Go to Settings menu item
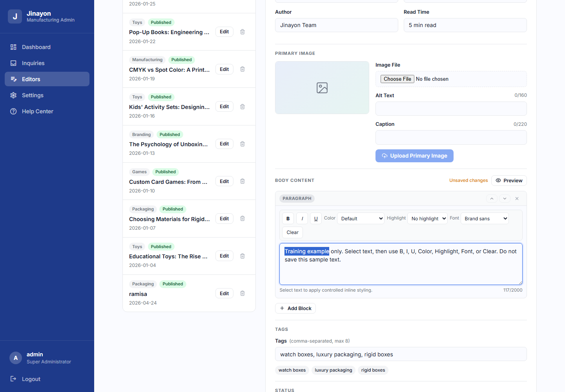The height and width of the screenshot is (392, 565). coord(47,95)
